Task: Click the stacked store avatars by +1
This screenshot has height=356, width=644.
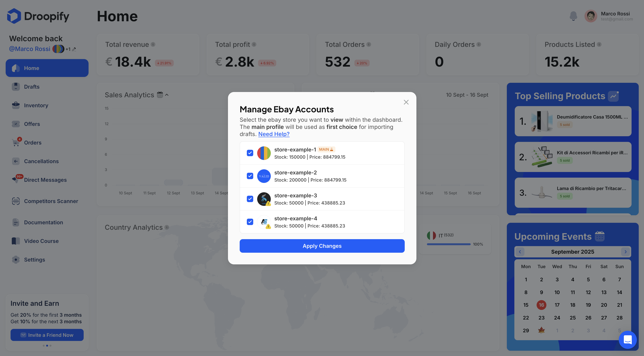Action: [58, 49]
